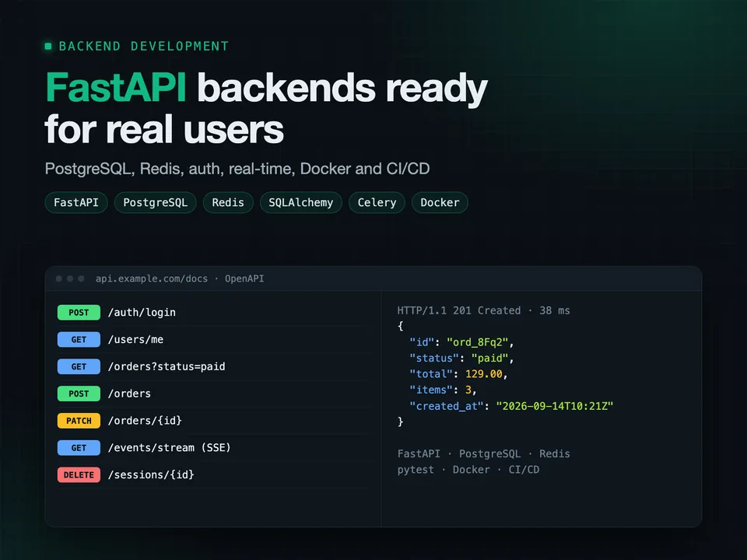Screen dimensions: 747x560
Task: Click the "items" key in JSON
Action: coord(431,390)
